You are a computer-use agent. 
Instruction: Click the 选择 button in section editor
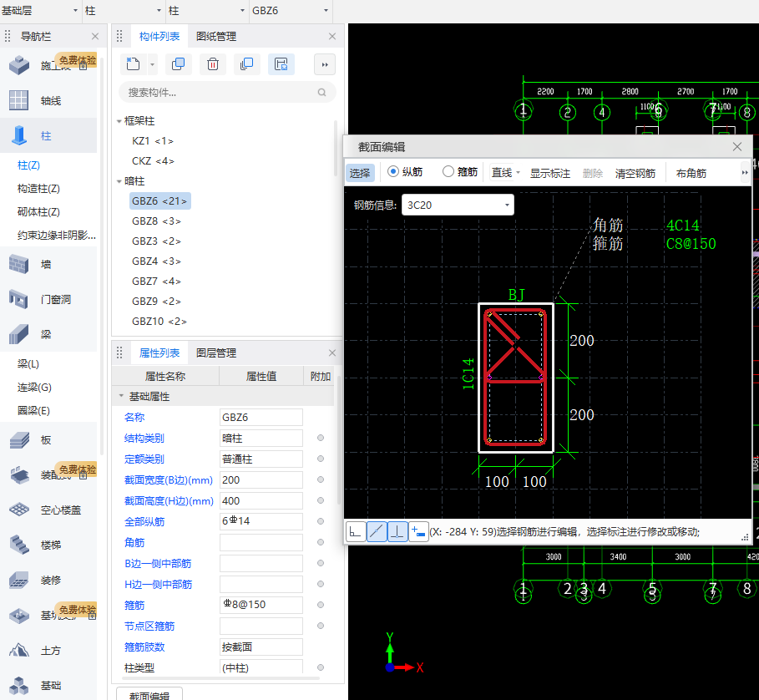[x=360, y=173]
